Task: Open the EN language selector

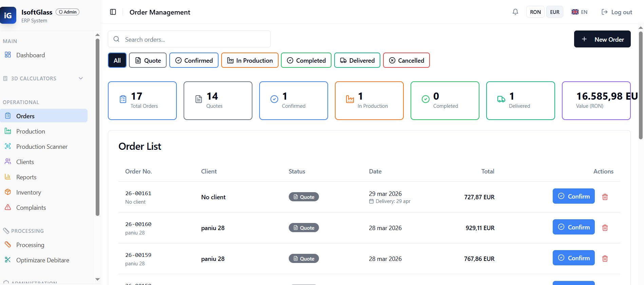Action: 579,12
